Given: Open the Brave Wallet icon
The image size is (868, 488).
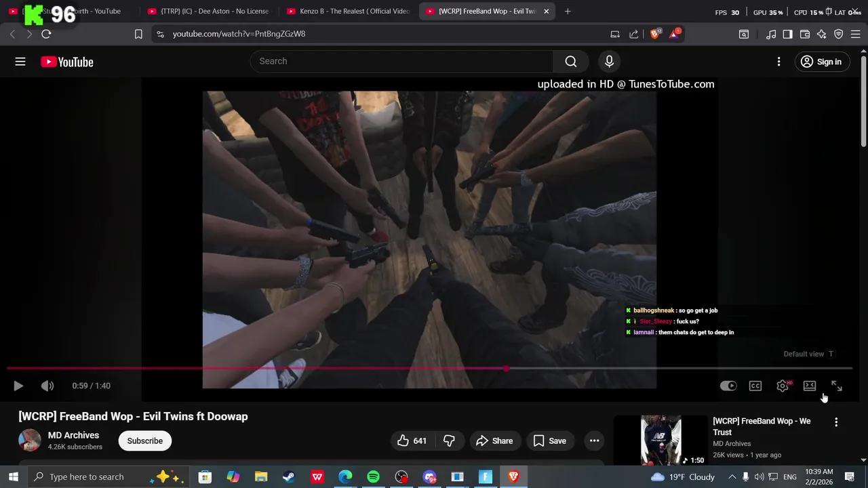Looking at the screenshot, I should [805, 34].
